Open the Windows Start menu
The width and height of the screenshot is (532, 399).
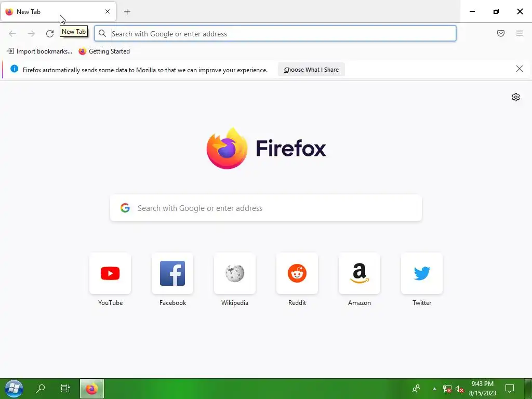(14, 389)
